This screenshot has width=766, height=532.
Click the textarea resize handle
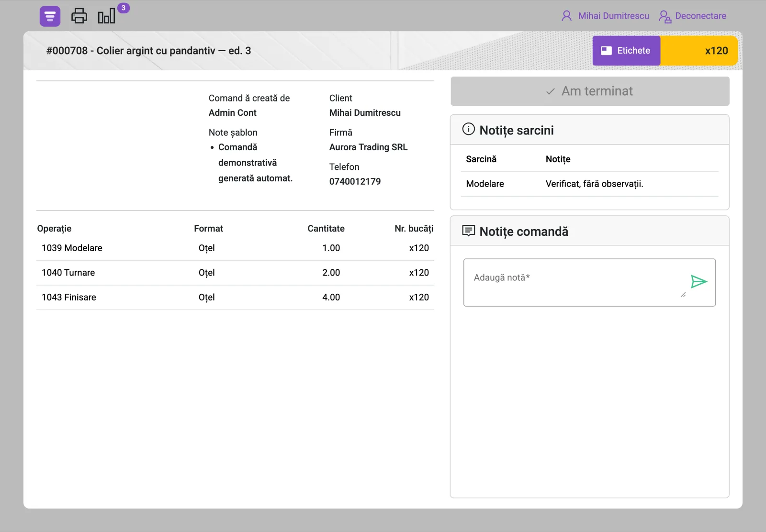point(683,295)
